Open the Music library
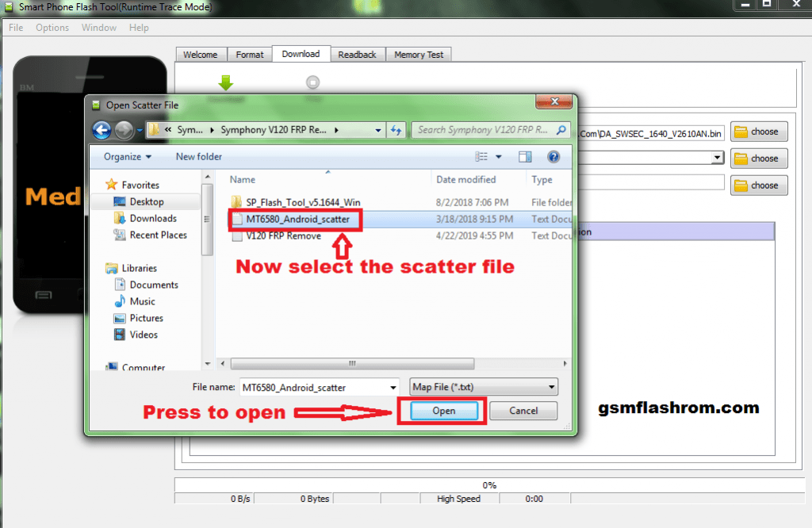 143,301
